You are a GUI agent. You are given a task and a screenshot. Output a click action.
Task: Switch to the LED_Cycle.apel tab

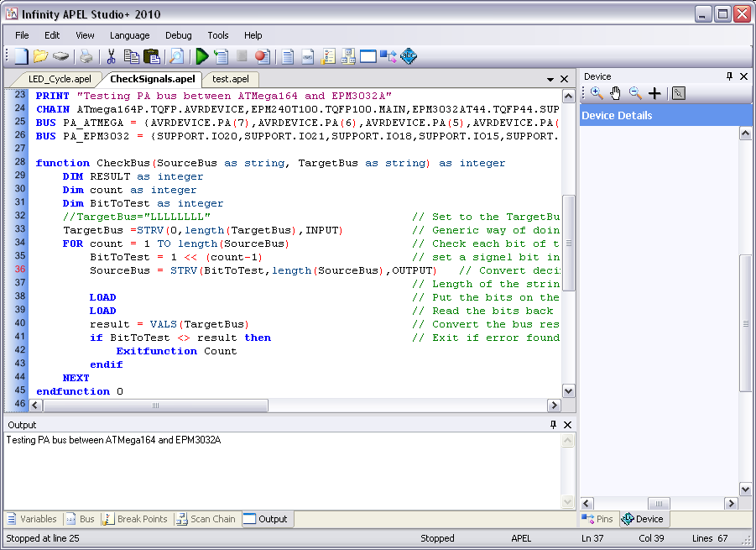click(x=59, y=79)
